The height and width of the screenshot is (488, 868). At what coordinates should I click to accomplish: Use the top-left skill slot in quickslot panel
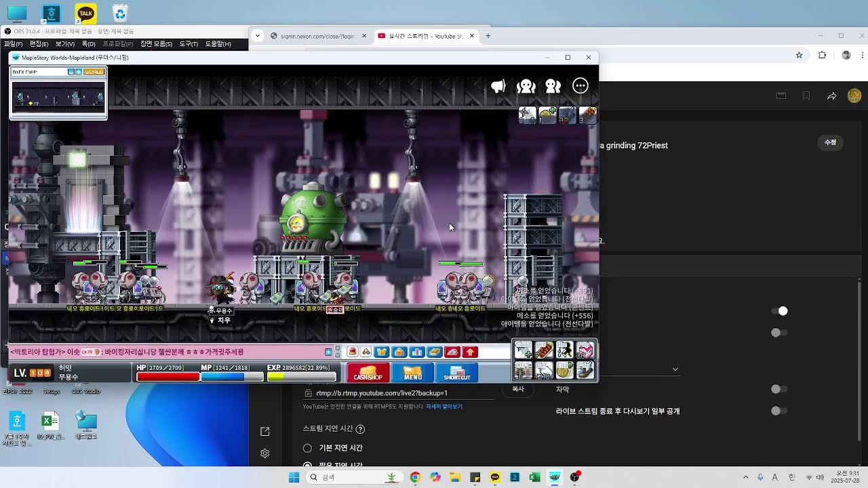(524, 350)
